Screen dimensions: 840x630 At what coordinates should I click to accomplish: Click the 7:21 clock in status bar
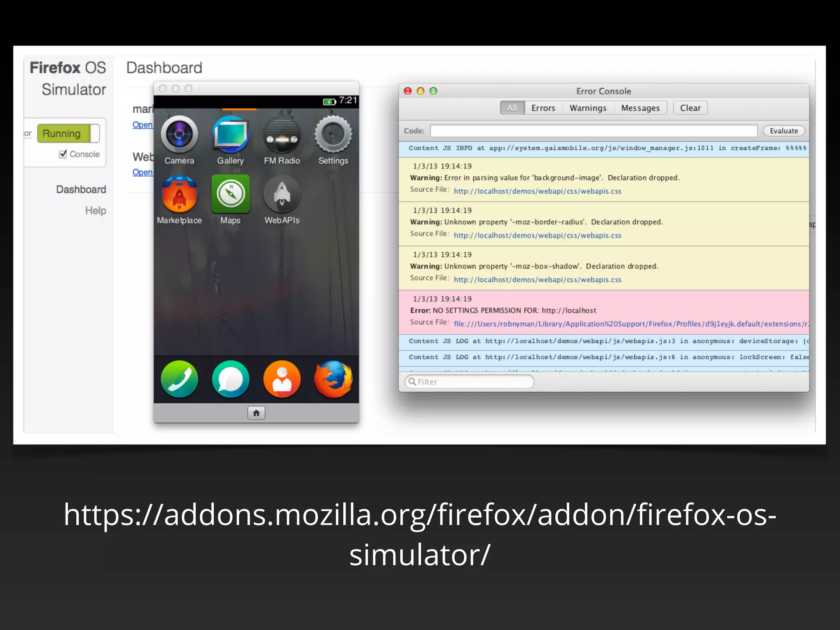click(348, 100)
